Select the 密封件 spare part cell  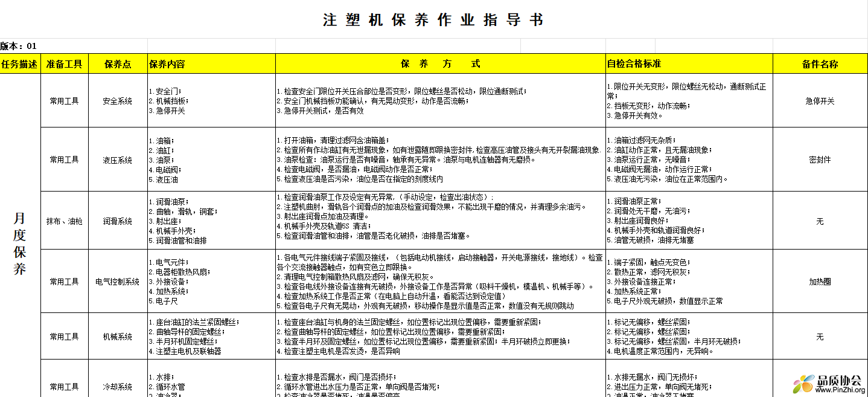point(820,160)
